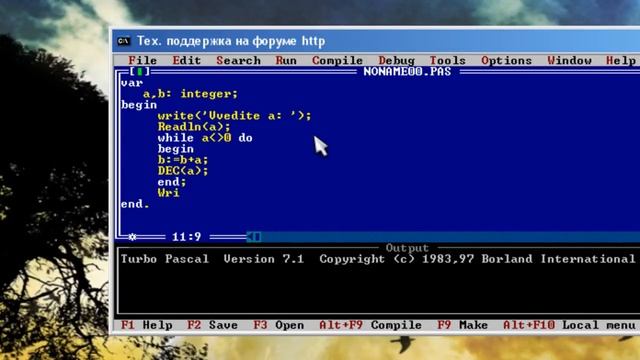Open the Tools menu

point(448,60)
